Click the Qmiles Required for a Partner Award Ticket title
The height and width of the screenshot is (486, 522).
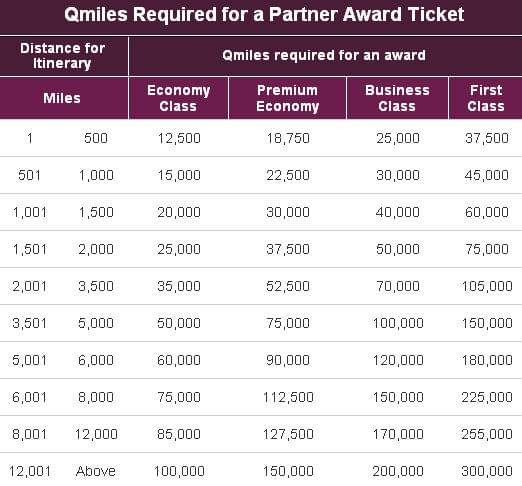click(264, 15)
